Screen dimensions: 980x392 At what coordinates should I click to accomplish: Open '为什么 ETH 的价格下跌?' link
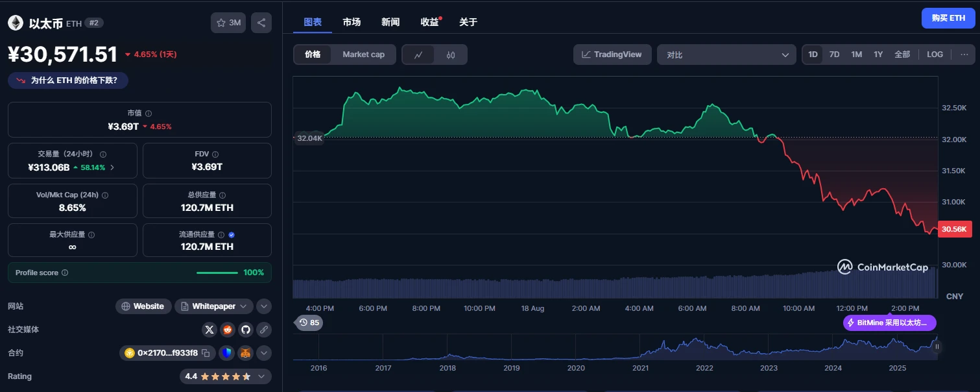pyautogui.click(x=67, y=80)
